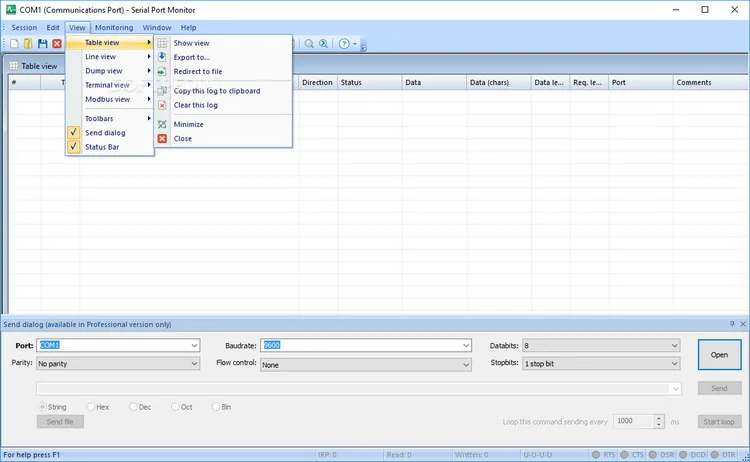Click the pin icon on Send dialog panel
This screenshot has height=462, width=750.
pyautogui.click(x=732, y=324)
